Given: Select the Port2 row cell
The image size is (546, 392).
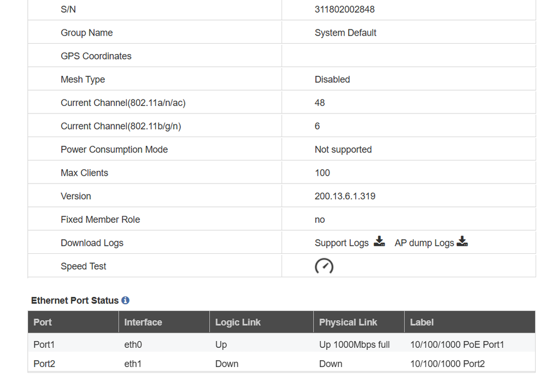Looking at the screenshot, I should [44, 364].
